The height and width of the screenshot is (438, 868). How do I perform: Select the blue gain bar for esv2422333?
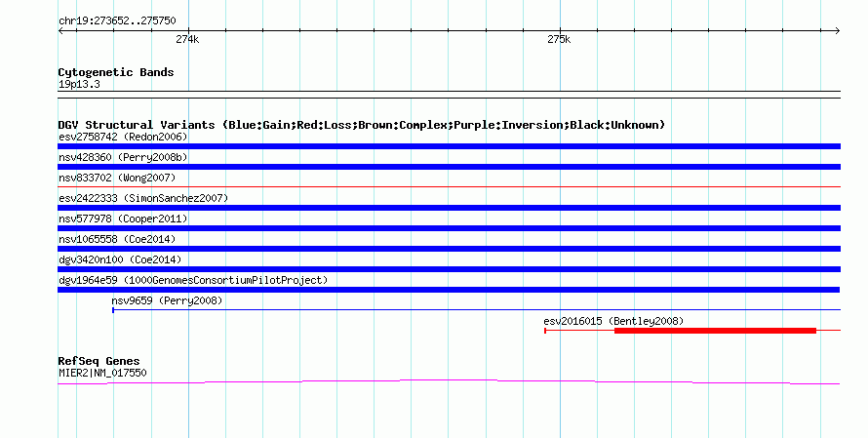[449, 208]
